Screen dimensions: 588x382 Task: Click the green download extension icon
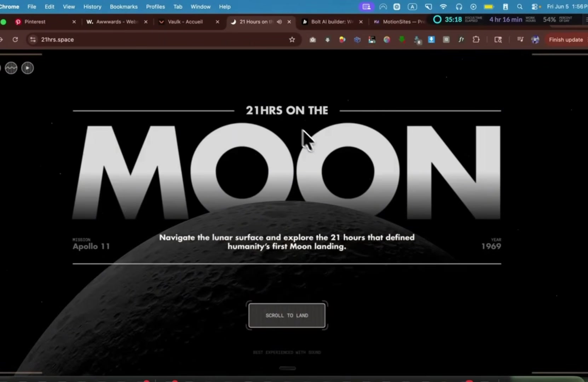point(402,39)
